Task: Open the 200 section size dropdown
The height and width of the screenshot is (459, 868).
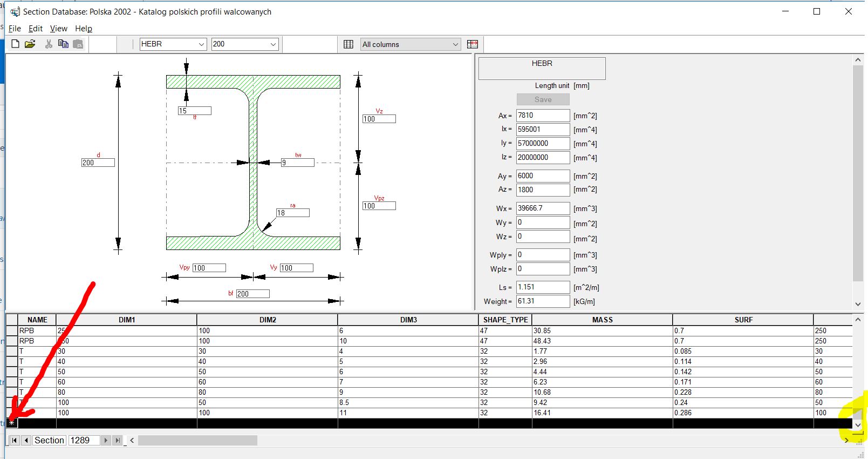Action: pyautogui.click(x=273, y=44)
